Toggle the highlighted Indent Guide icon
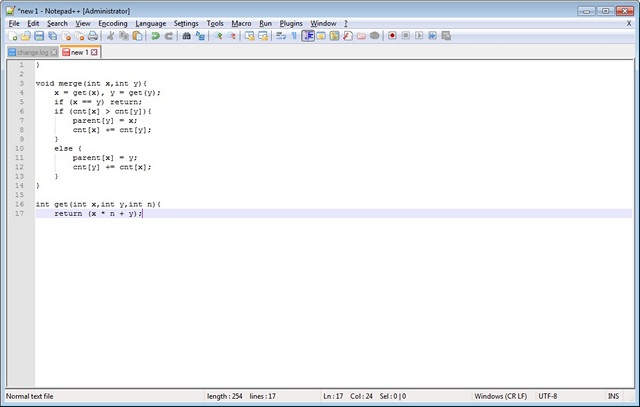 click(x=308, y=36)
